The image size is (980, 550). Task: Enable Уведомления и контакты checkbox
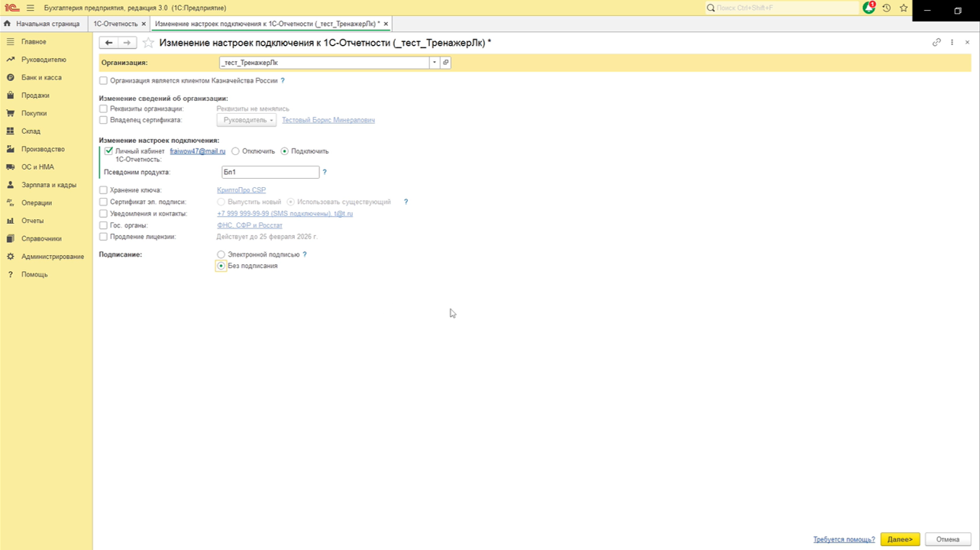pyautogui.click(x=103, y=214)
